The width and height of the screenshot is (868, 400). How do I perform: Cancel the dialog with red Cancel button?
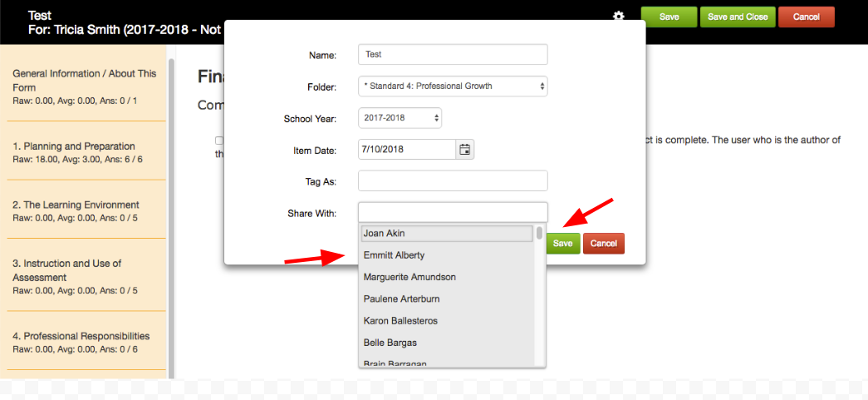603,243
